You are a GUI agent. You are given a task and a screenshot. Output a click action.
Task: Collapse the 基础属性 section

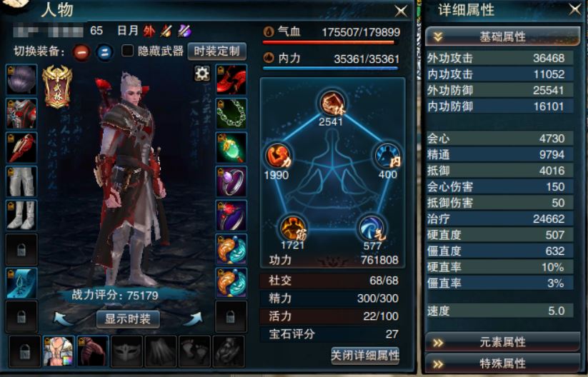(x=502, y=36)
